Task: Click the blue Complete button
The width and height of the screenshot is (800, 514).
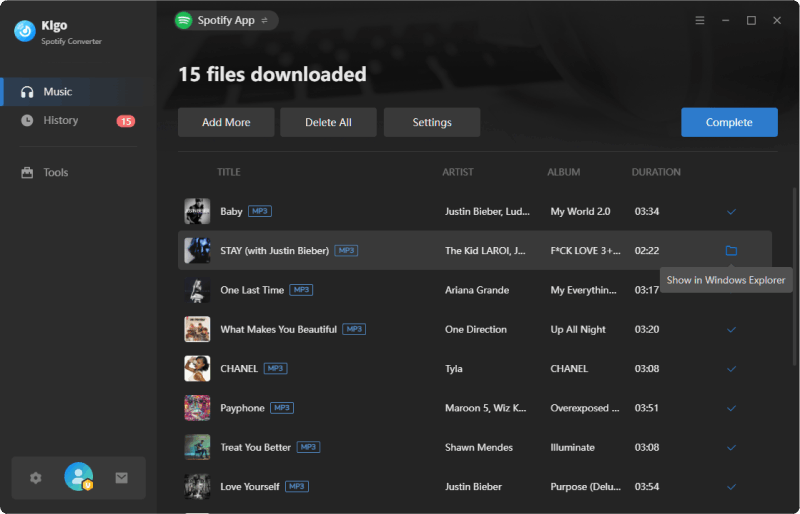Action: coord(729,123)
